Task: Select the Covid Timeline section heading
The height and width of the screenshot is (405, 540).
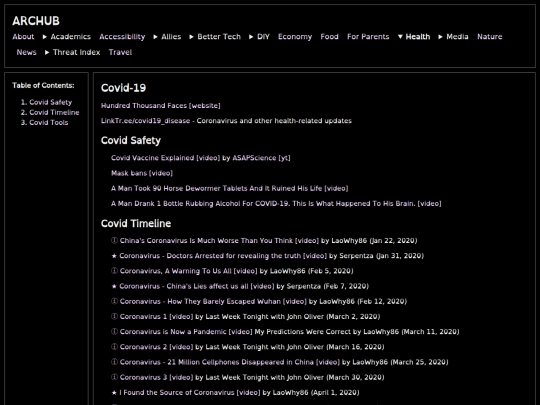Action: [x=136, y=224]
